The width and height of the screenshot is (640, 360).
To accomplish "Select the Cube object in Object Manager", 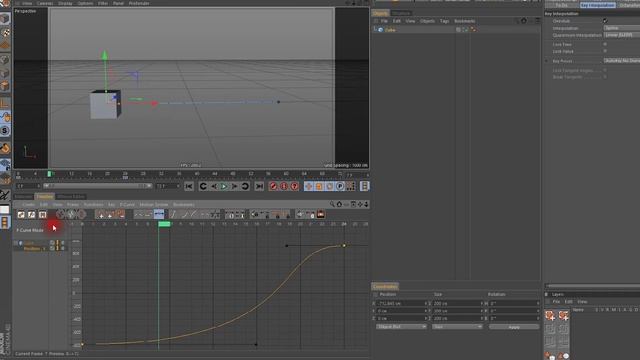I will pos(390,30).
